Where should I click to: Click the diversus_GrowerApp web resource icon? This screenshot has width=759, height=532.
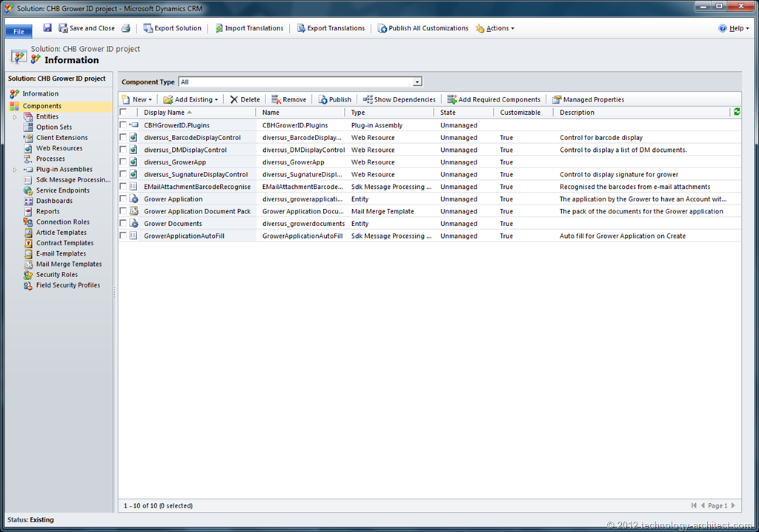[134, 162]
